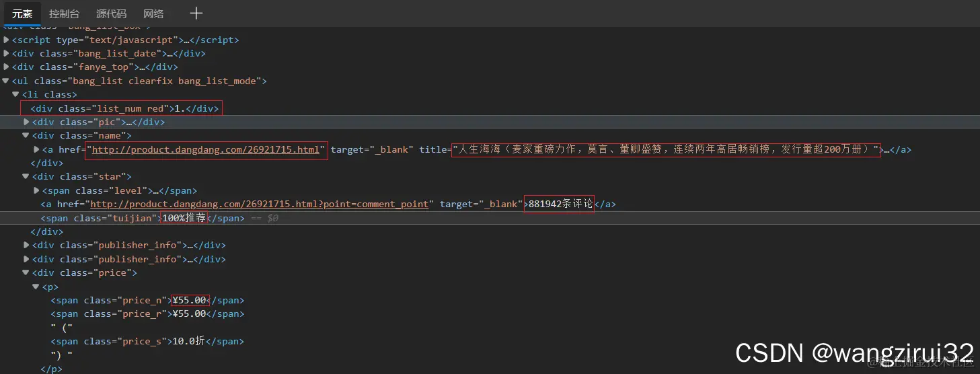Viewport: 980px width, 374px height.
Task: Click the " (" text node
Action: [x=61, y=328]
